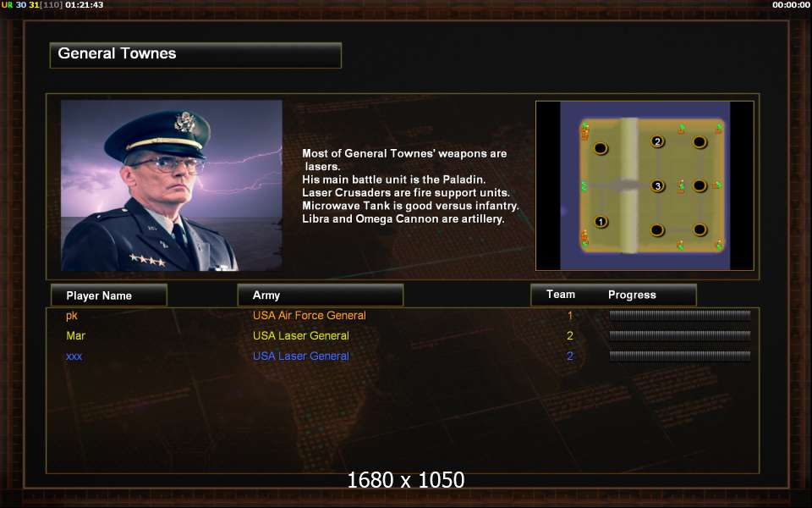Select player xxx in the list
Viewport: 812px width, 508px height.
click(x=74, y=356)
